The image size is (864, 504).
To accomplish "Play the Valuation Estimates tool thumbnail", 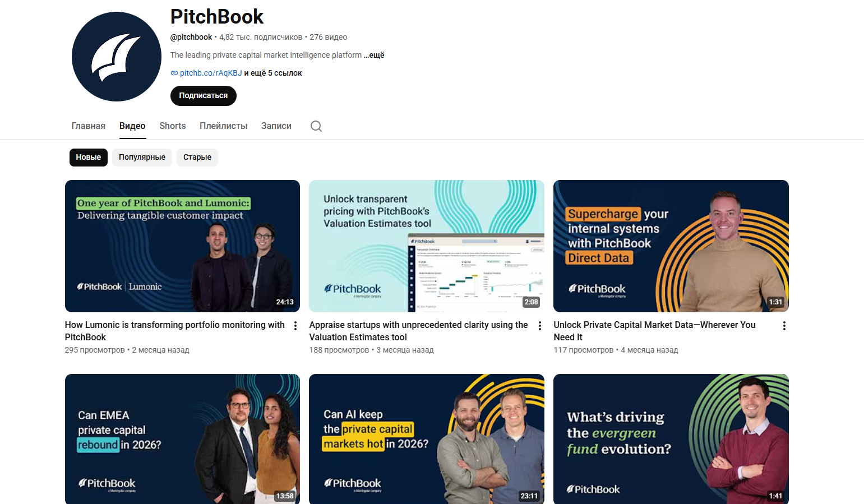I will click(427, 246).
